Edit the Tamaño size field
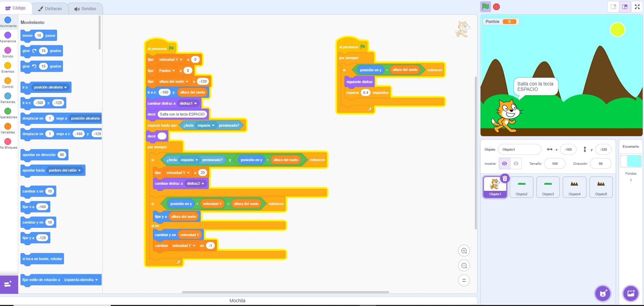Image resolution: width=644 pixels, height=306 pixels. (555, 163)
